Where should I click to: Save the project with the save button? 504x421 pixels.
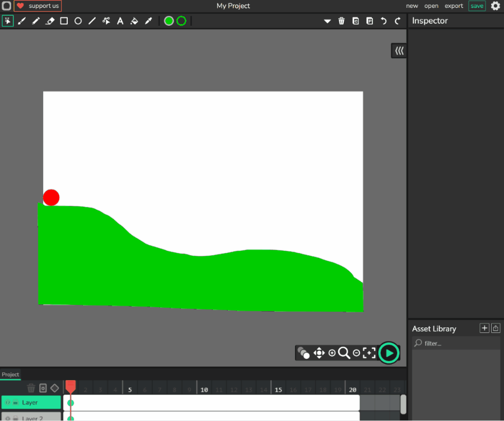coord(477,6)
